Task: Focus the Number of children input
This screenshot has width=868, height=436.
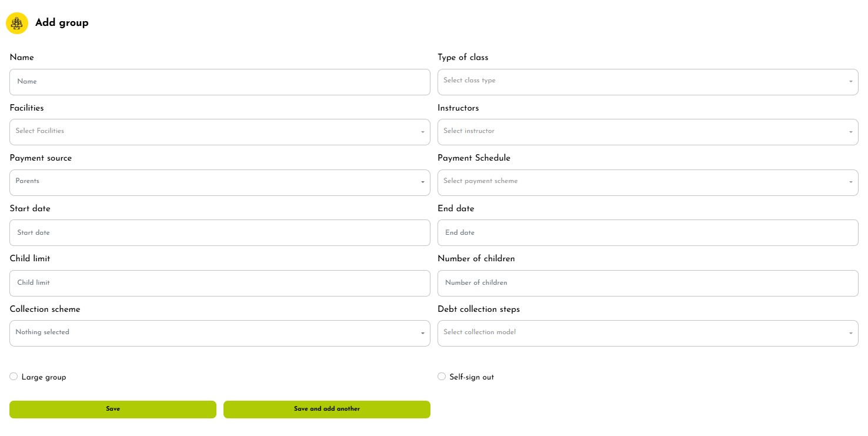Action: (647, 283)
